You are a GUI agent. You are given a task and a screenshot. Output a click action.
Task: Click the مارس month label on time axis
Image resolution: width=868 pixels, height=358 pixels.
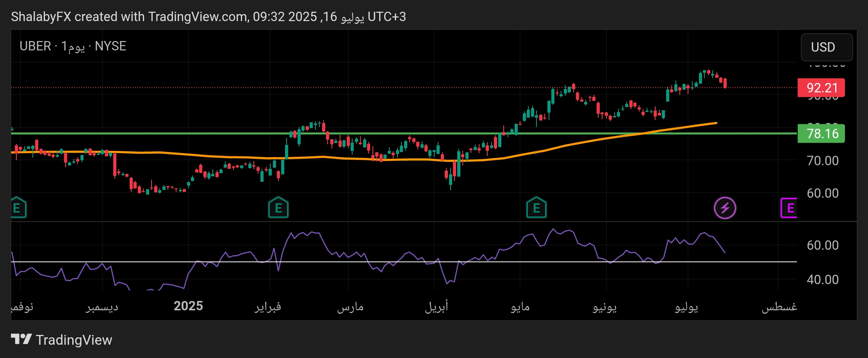pos(350,307)
